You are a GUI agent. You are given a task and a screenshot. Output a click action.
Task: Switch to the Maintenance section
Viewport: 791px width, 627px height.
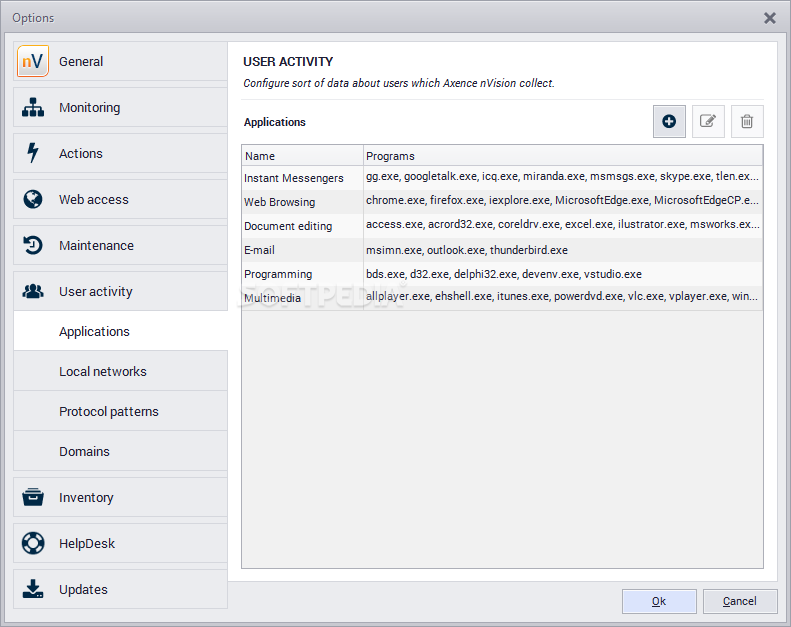click(x=120, y=245)
